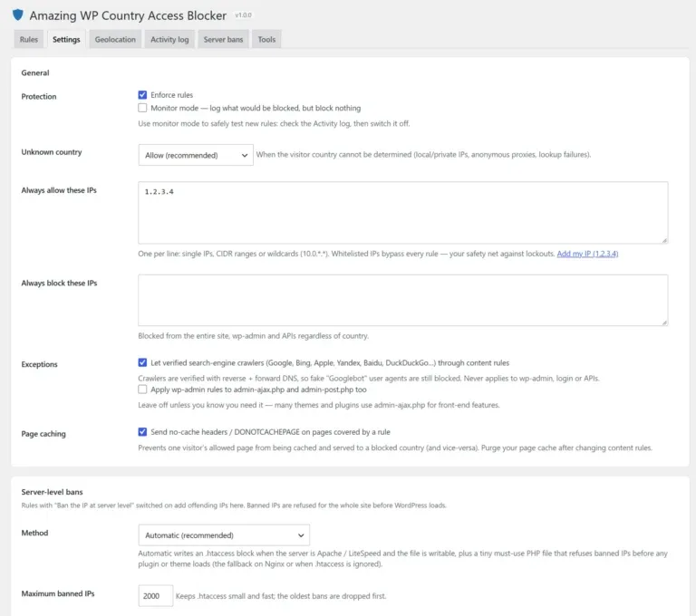
Task: Grab resize handle of Always allow IPs textarea
Action: 664,240
